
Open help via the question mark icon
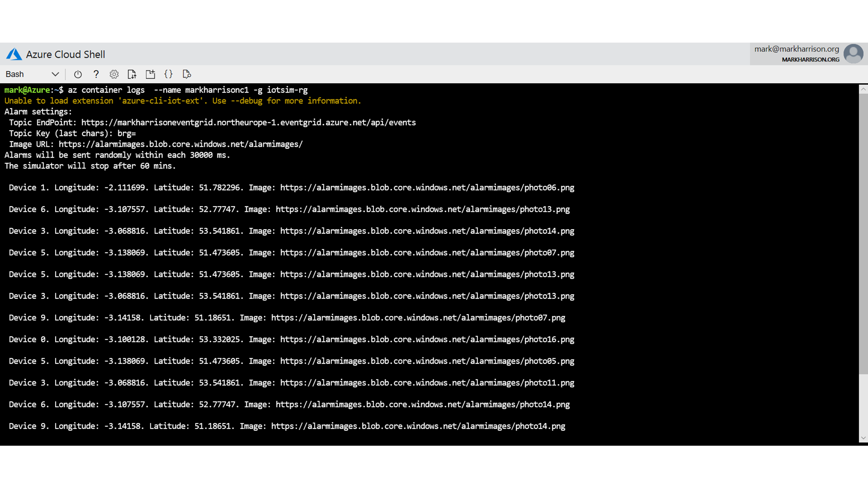pos(96,74)
